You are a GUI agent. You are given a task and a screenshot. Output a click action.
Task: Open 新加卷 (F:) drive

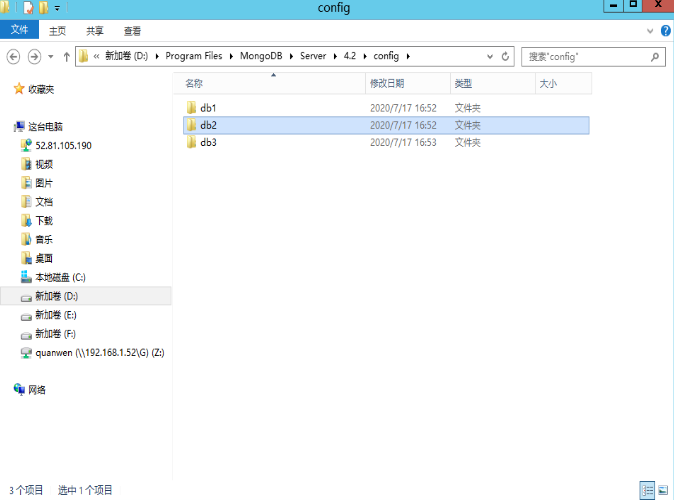[x=48, y=334]
